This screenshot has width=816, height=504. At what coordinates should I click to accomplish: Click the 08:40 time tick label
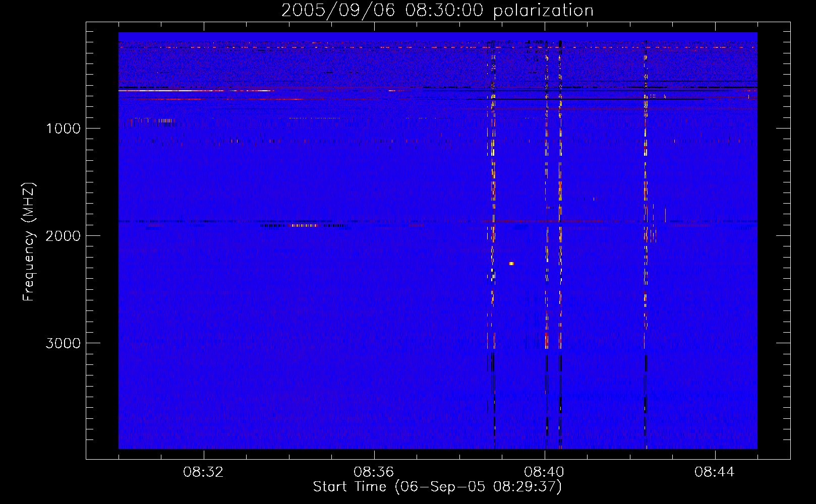[x=544, y=472]
